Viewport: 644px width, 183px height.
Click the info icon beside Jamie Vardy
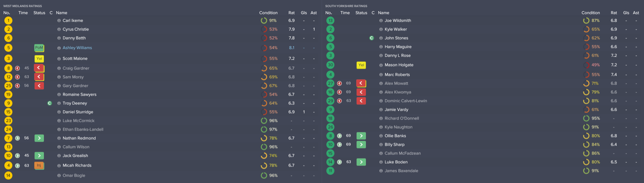click(381, 109)
